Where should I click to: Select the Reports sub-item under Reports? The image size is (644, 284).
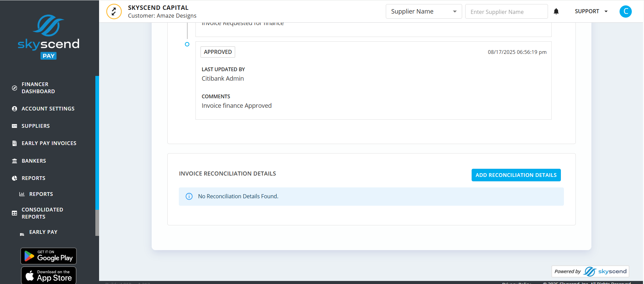41,194
